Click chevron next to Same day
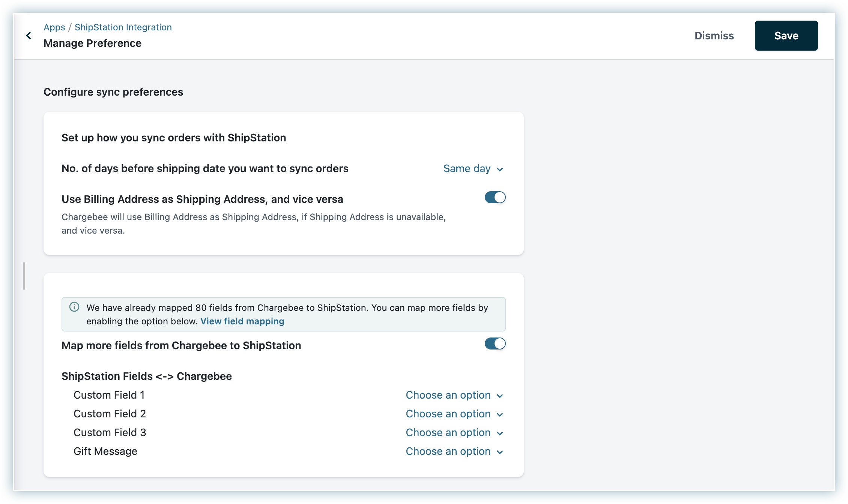Image resolution: width=848 pixels, height=504 pixels. [x=500, y=169]
